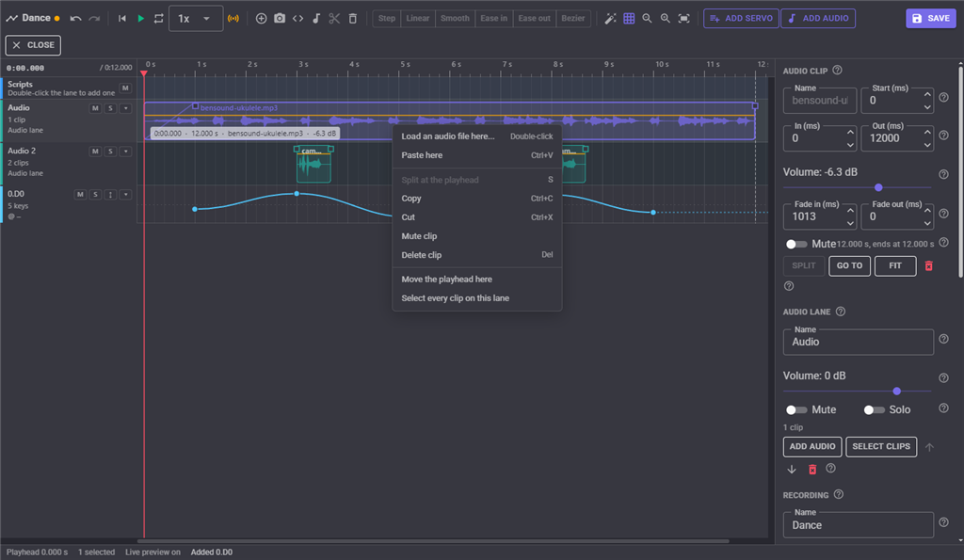Click the ADD SERVO button
This screenshot has height=560, width=964.
pos(741,19)
